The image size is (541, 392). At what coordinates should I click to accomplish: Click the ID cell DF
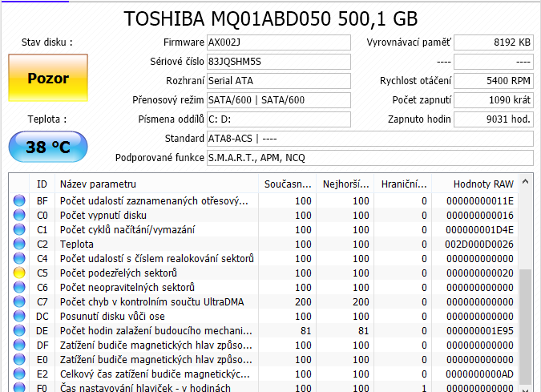tap(42, 346)
